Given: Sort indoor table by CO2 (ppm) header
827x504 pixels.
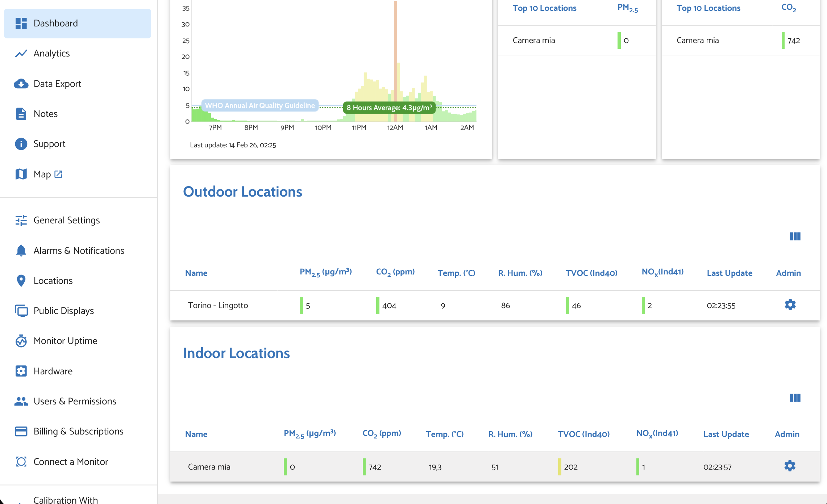Looking at the screenshot, I should point(381,434).
